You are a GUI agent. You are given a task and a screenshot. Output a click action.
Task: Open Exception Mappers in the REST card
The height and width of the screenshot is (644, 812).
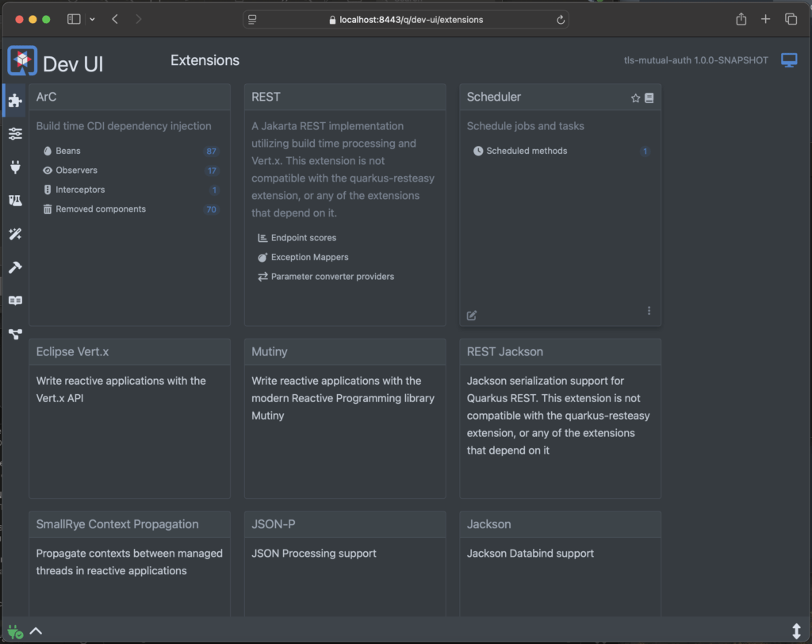tap(310, 257)
